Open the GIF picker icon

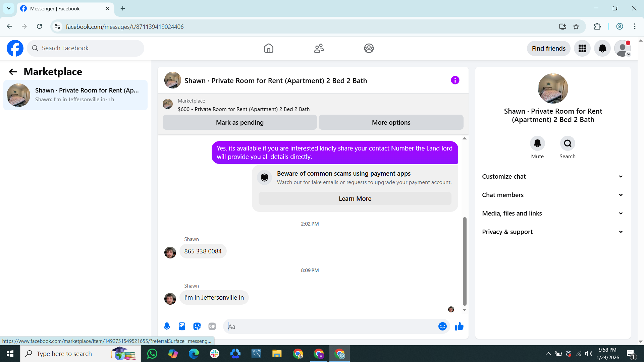tap(212, 326)
